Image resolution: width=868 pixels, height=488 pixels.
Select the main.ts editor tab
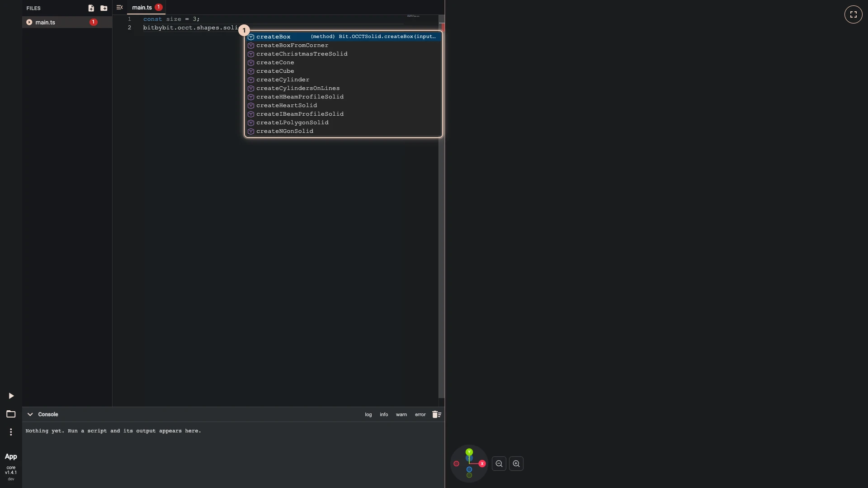click(x=146, y=7)
